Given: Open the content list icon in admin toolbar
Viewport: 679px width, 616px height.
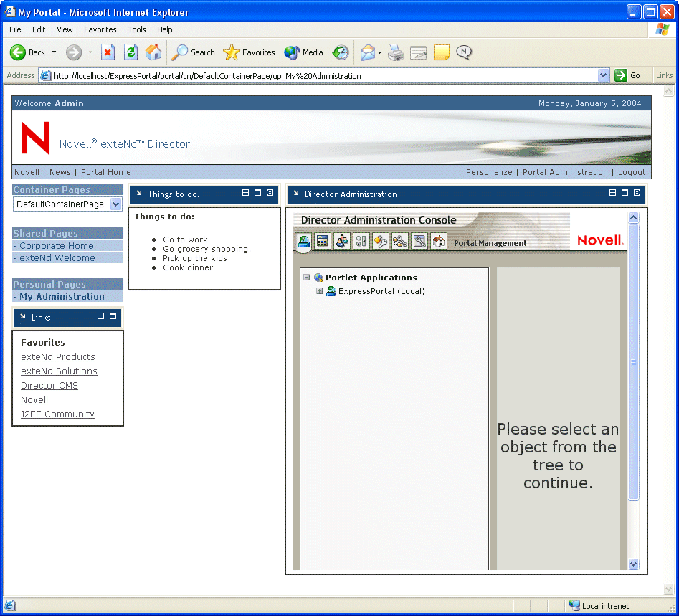Looking at the screenshot, I should click(323, 241).
